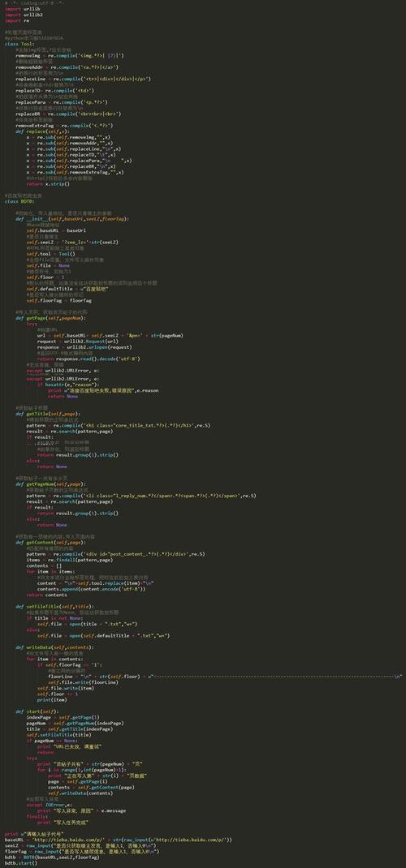
Task: Click the 'import urllib2' line
Action: (x=19, y=15)
